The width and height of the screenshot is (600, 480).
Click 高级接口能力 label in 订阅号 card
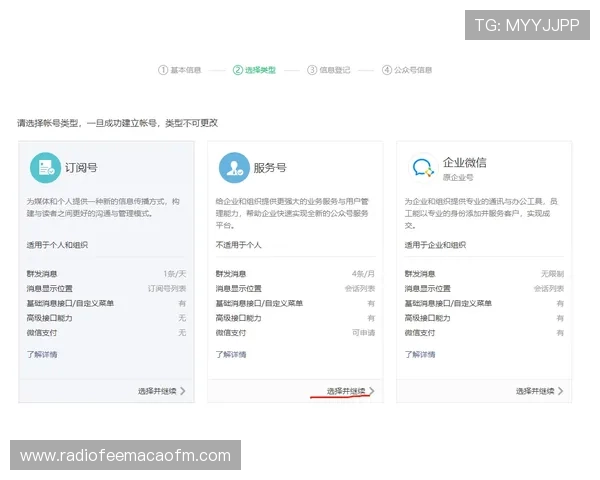49,318
